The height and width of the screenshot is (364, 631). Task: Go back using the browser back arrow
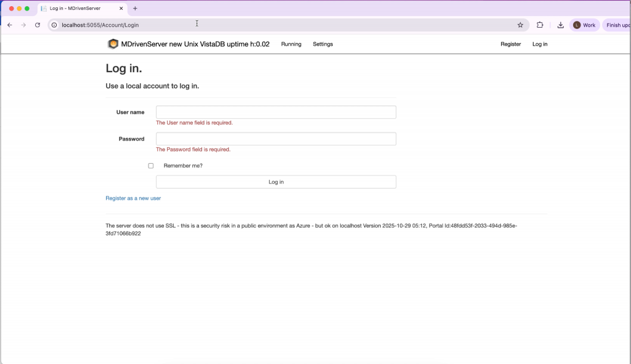point(9,25)
